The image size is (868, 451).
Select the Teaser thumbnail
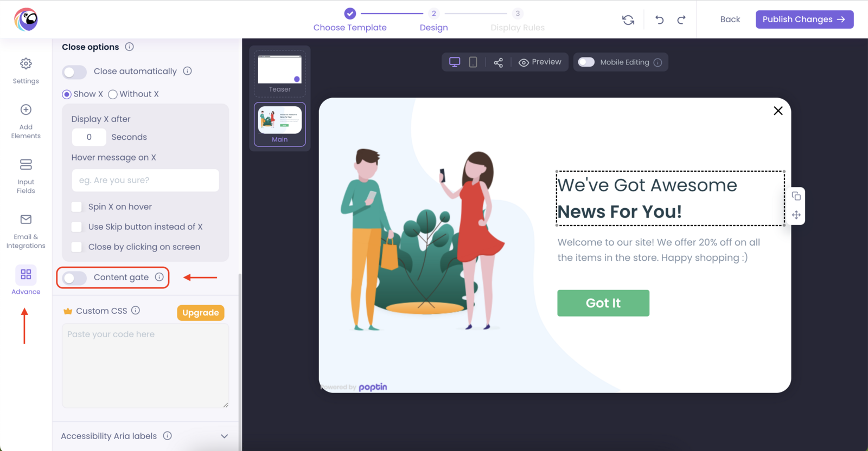[280, 73]
